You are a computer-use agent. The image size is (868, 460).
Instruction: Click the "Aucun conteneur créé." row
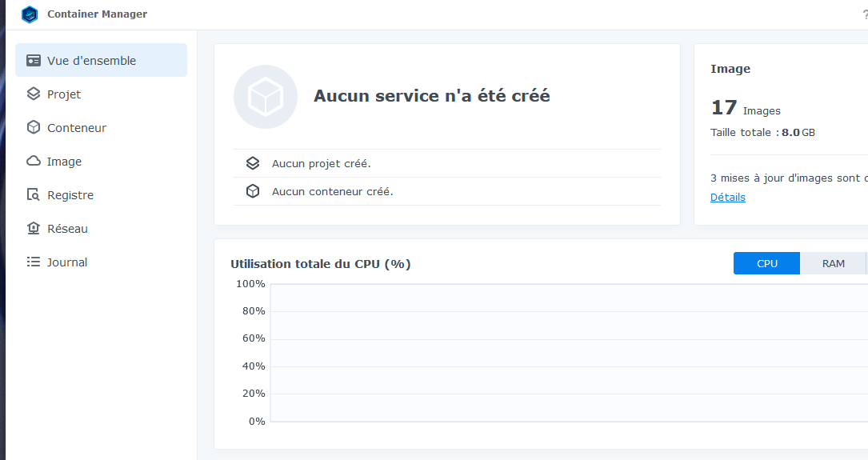(332, 191)
